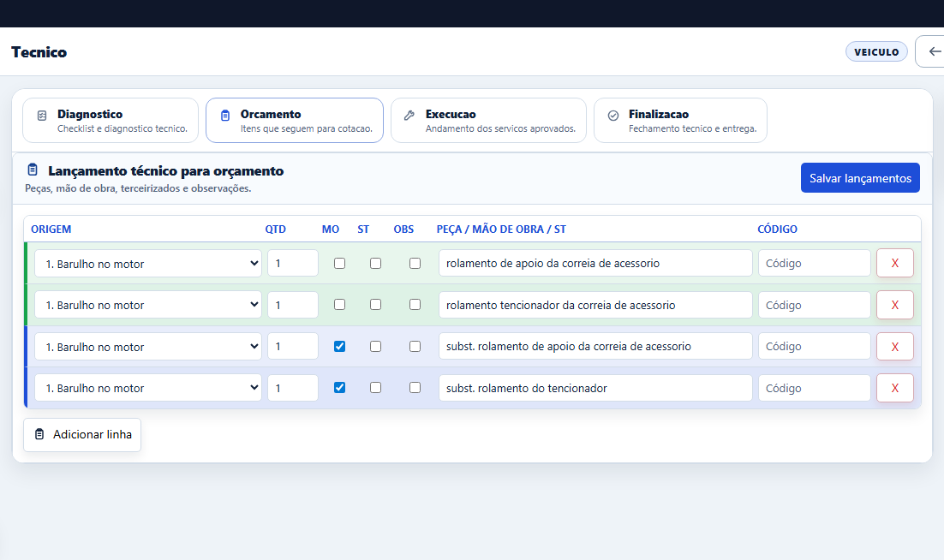Click QTD field of 'subst. rolamento do tencionador' row
Viewport: 944px width, 560px height.
pyautogui.click(x=293, y=388)
